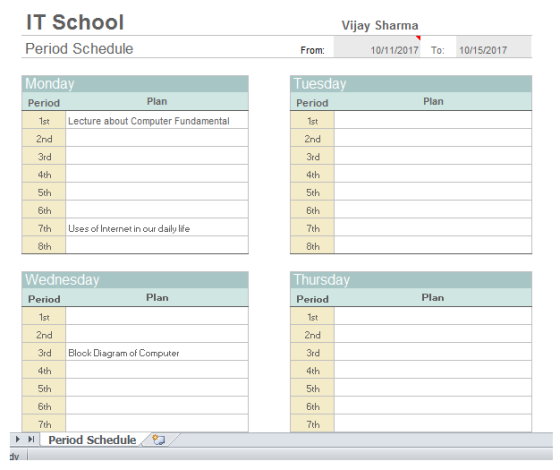The image size is (560, 470).
Task: Click Wednesday's 6th period label
Action: pos(44,406)
